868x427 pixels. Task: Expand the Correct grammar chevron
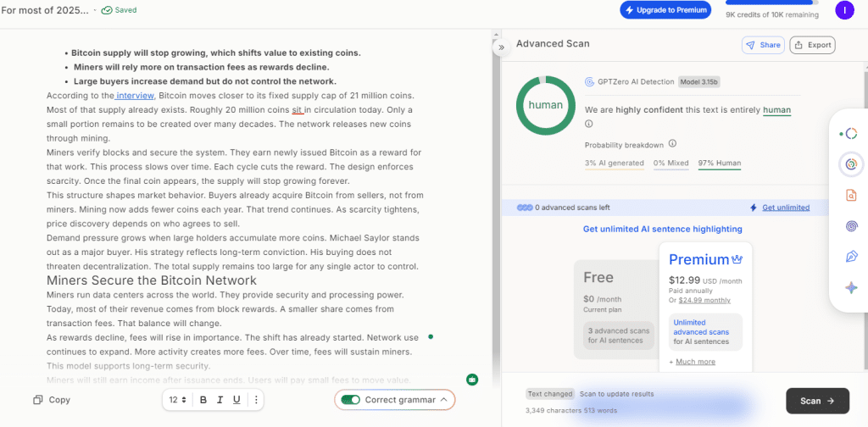(443, 400)
